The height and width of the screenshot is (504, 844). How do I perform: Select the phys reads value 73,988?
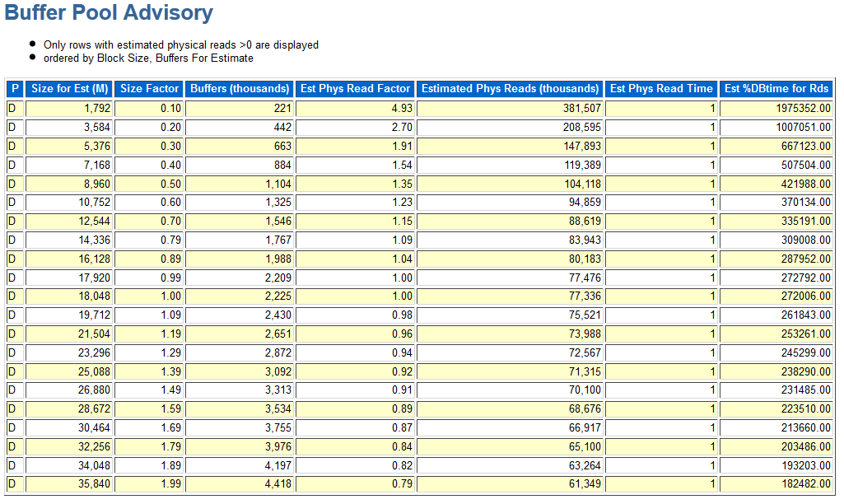pos(510,334)
